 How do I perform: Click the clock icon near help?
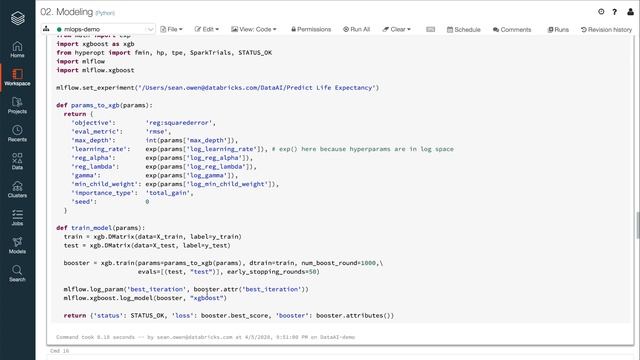coord(601,11)
